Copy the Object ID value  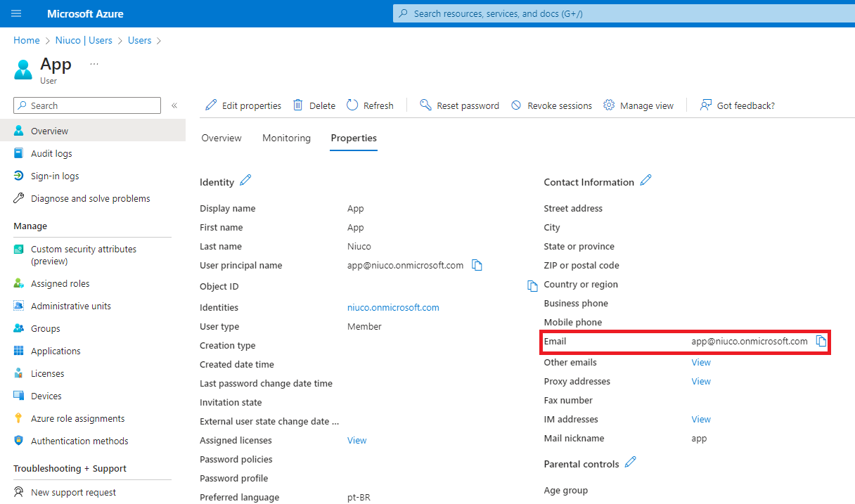coord(532,286)
